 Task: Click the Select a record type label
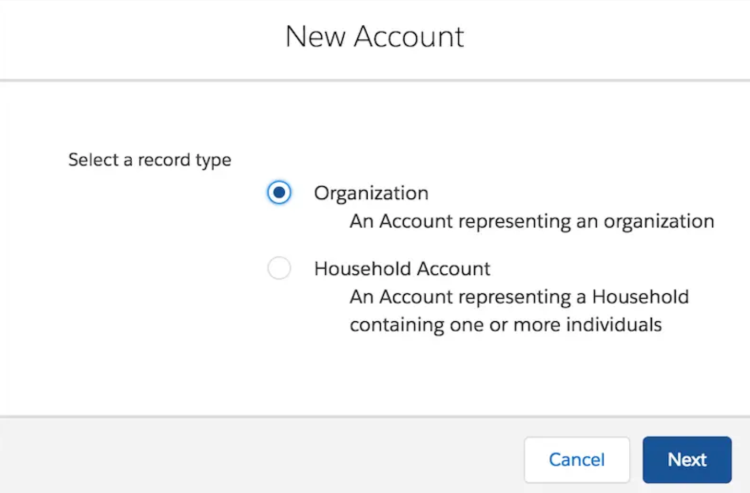[150, 160]
